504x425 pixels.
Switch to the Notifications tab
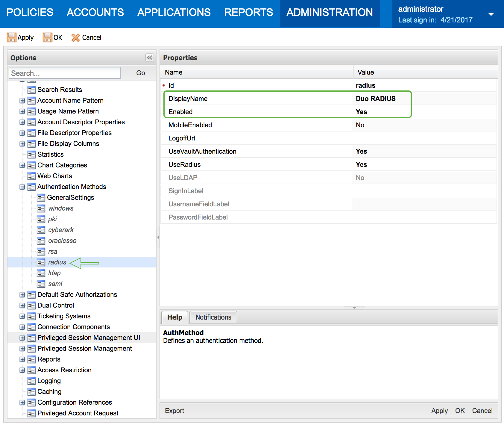click(213, 317)
